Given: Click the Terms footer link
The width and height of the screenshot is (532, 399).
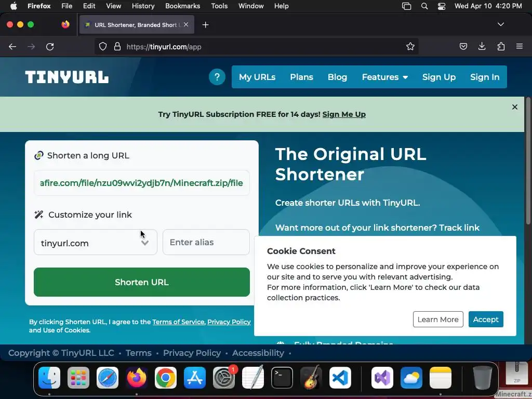Looking at the screenshot, I should pos(138,353).
